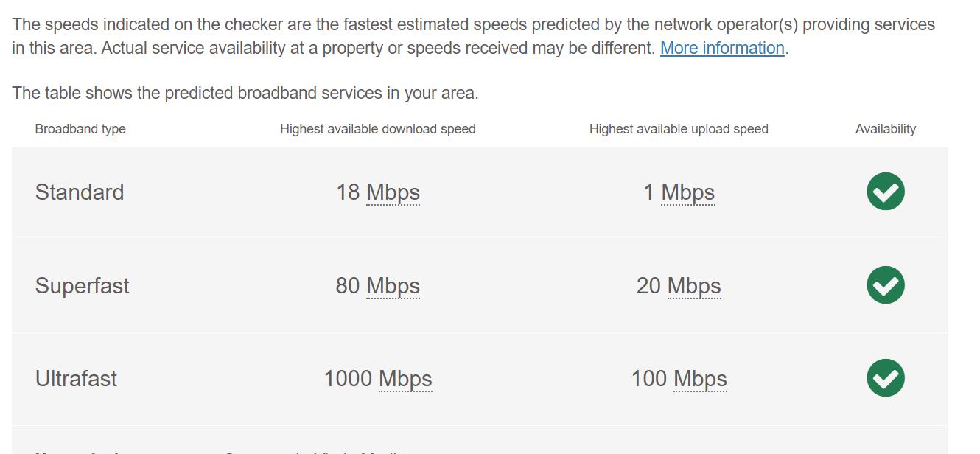
Task: Click Mbps abbreviation beside 1000 download
Action: tap(405, 379)
